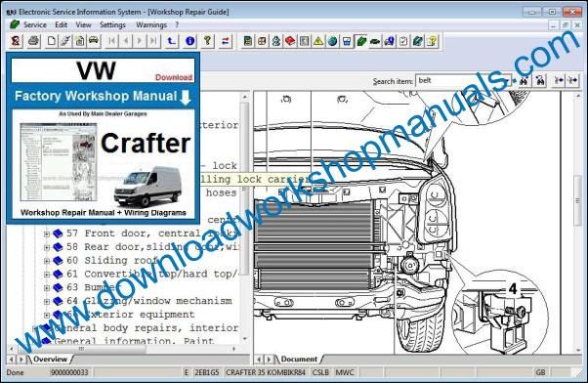Click the box parts icon
Screen dimensions: 588x383
pos(262,41)
